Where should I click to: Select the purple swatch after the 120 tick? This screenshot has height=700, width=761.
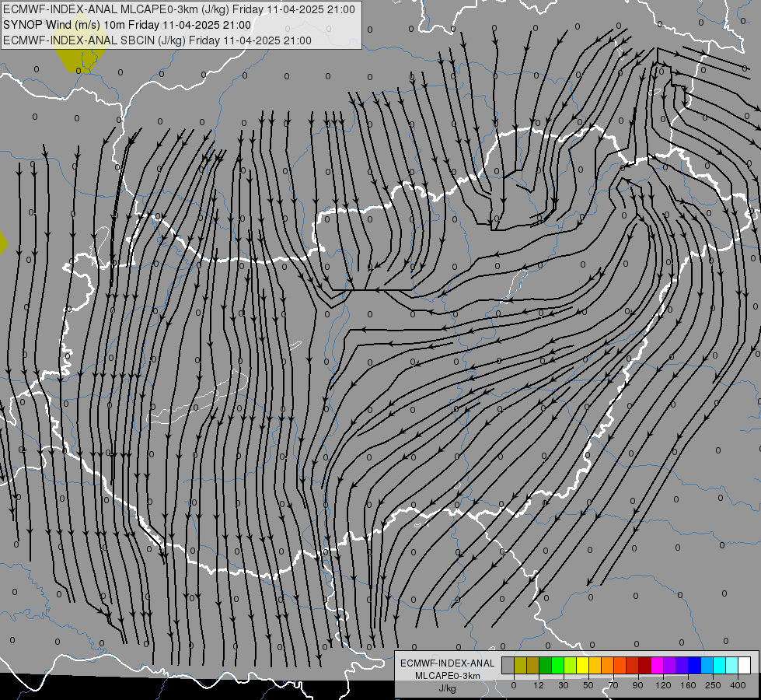[x=670, y=666]
